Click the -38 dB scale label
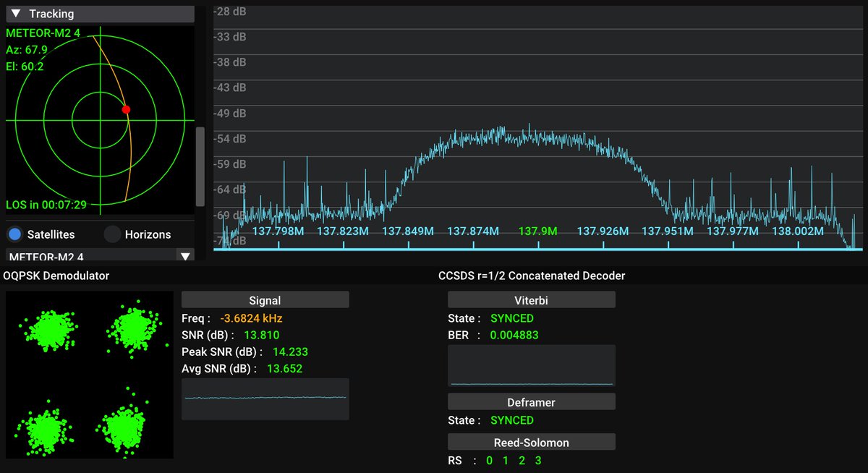This screenshot has height=473, width=868. 230,62
